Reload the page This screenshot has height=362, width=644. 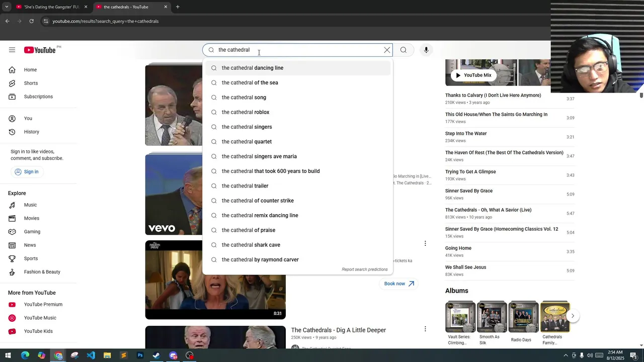(31, 21)
